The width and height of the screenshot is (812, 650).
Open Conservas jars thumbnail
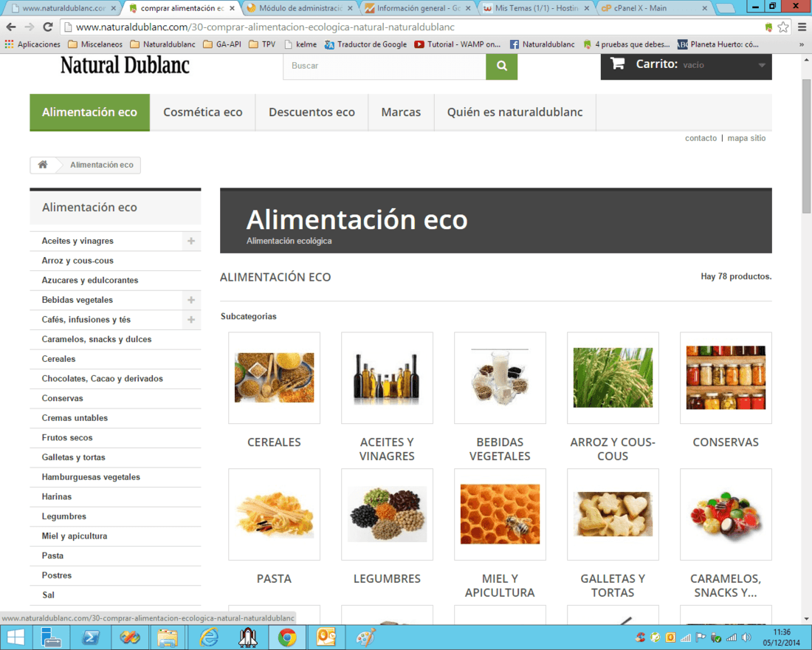(x=726, y=378)
